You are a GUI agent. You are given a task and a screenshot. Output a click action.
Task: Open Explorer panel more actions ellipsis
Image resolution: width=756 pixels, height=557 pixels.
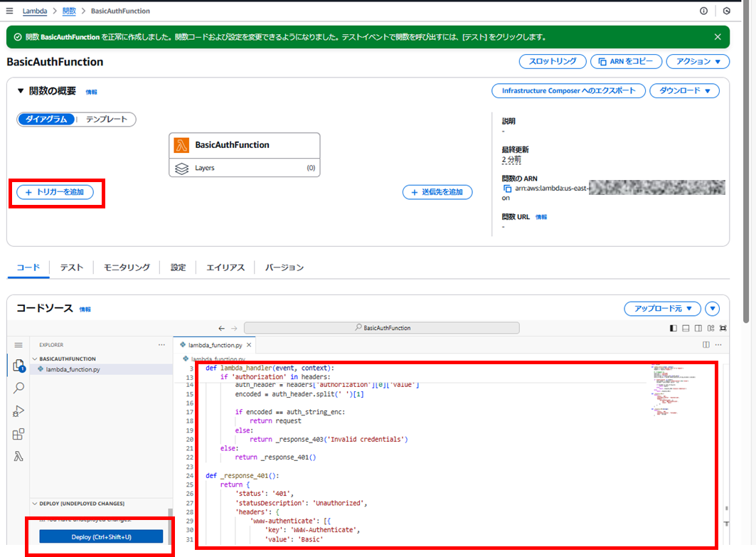pos(161,345)
